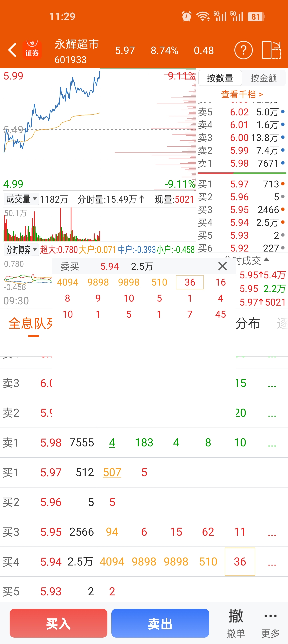Tap the red 买入 button

(58, 623)
